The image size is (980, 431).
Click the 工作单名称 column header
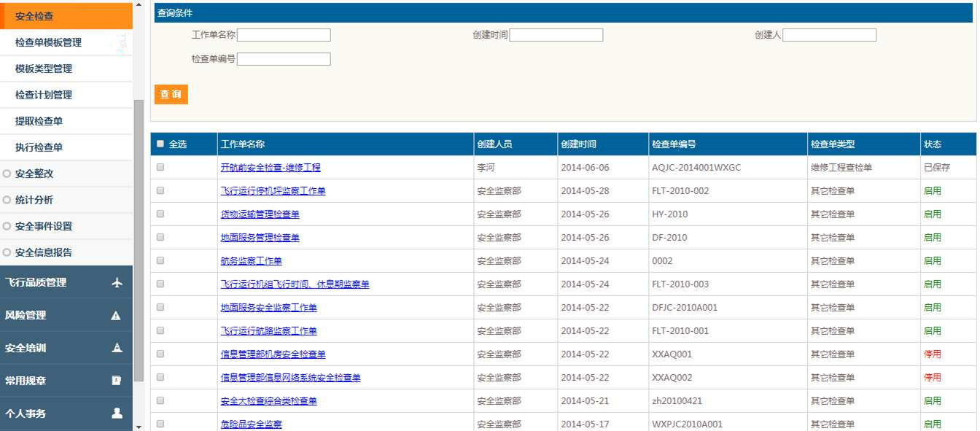pyautogui.click(x=346, y=144)
